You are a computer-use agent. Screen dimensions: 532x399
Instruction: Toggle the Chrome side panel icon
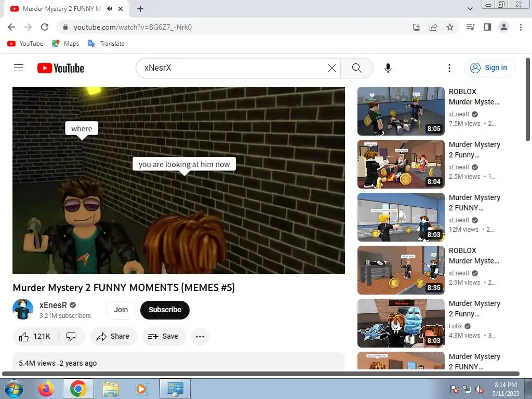(487, 27)
